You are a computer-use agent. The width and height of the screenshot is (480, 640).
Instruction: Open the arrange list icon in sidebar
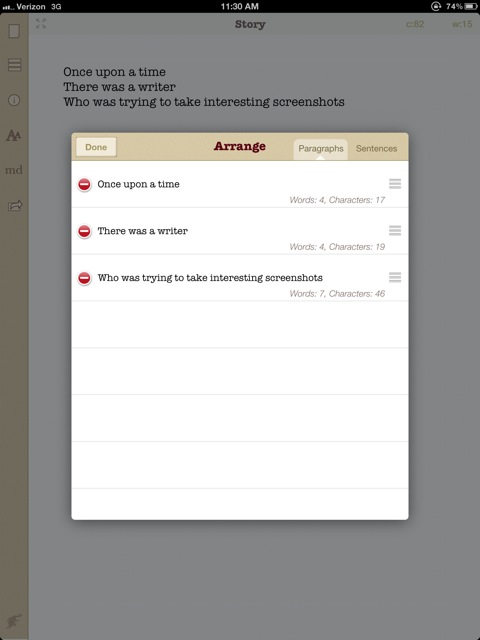click(x=15, y=64)
